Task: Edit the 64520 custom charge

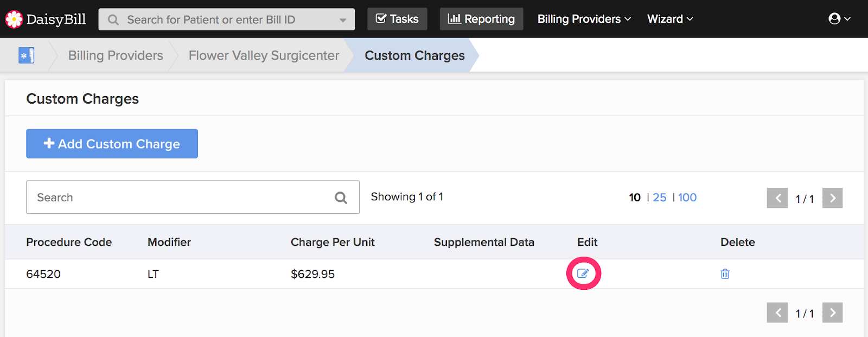Action: (x=583, y=274)
